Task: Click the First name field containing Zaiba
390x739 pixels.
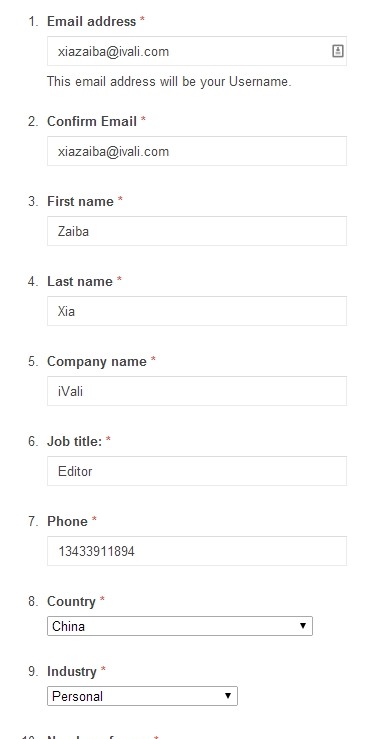Action: tap(197, 231)
